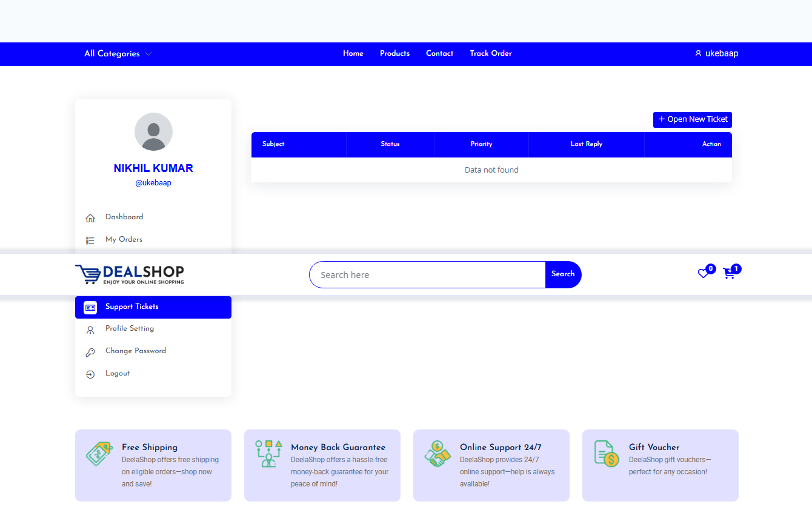Click the Profile Setting person icon
The image size is (812, 530).
pyautogui.click(x=90, y=330)
